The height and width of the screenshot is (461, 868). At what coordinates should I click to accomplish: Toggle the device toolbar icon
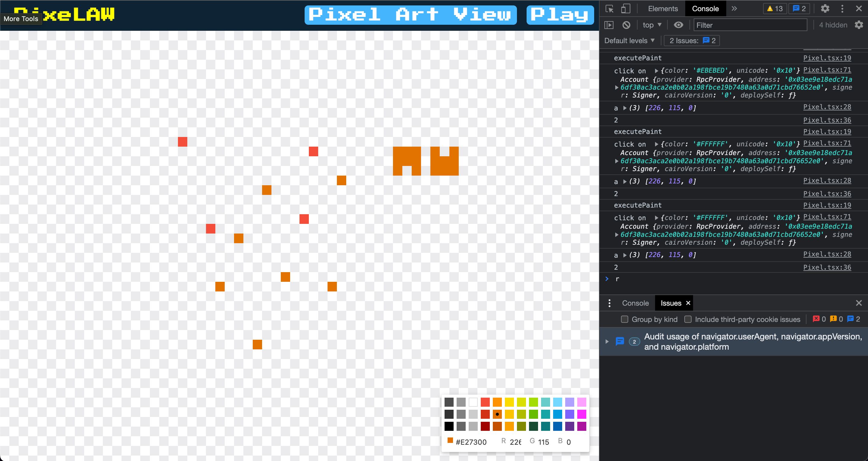point(626,9)
